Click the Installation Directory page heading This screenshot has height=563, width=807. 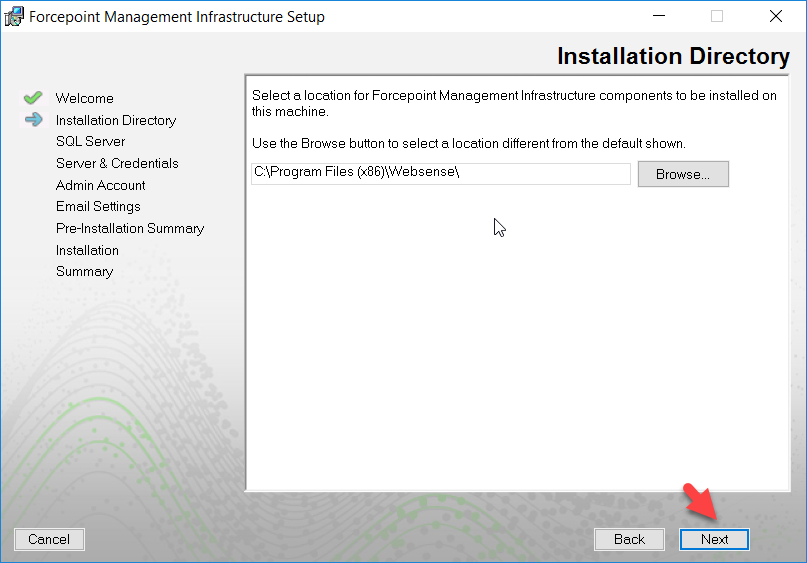tap(673, 56)
